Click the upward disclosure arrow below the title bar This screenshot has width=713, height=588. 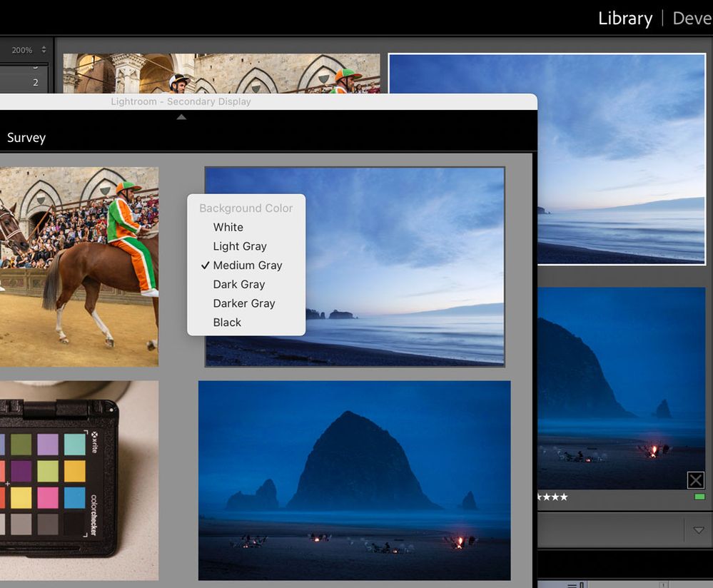click(181, 116)
